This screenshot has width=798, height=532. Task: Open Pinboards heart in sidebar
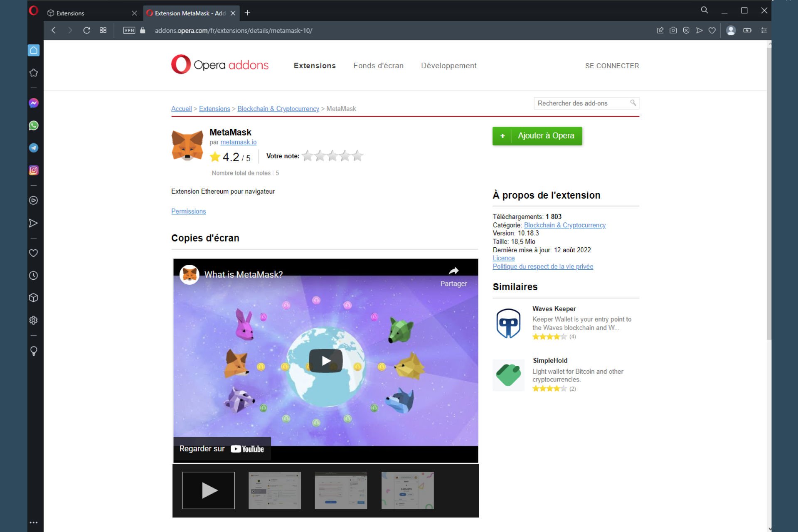(x=34, y=253)
